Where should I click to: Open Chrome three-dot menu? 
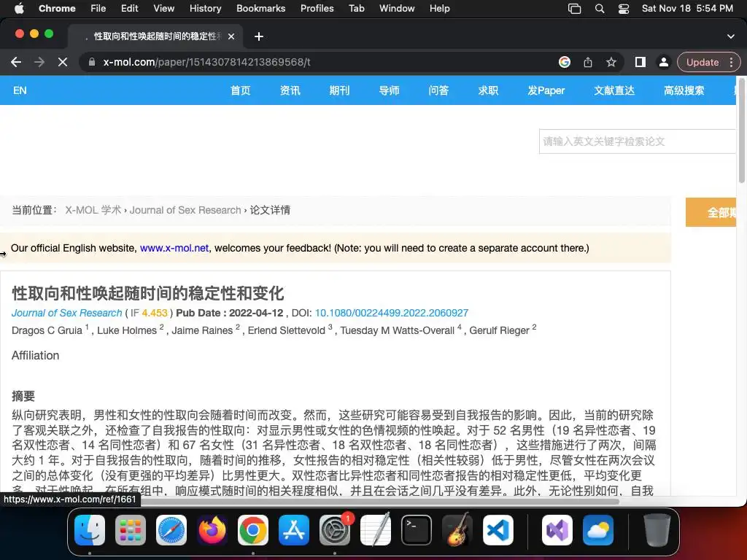click(x=731, y=63)
